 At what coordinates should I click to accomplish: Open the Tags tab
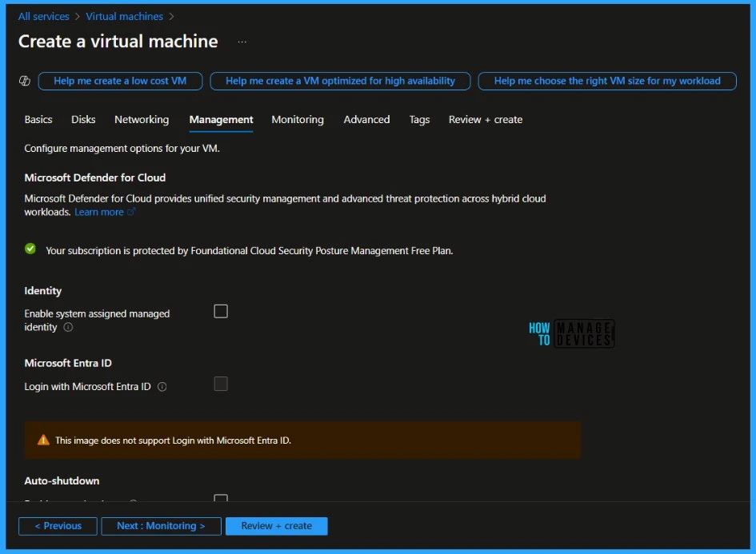point(419,119)
